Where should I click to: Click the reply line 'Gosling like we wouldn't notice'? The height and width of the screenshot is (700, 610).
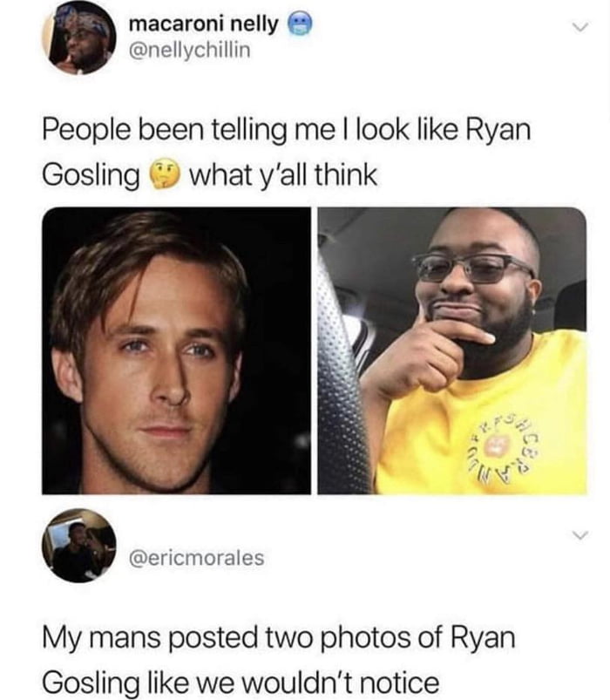click(x=241, y=683)
